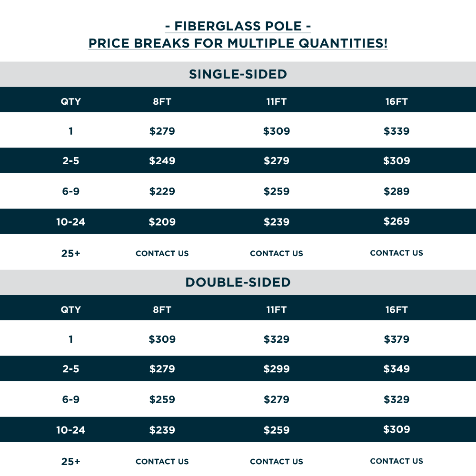Click the Price Breaks for Multiple Quantities heading
The height and width of the screenshot is (476, 476).
click(x=238, y=43)
